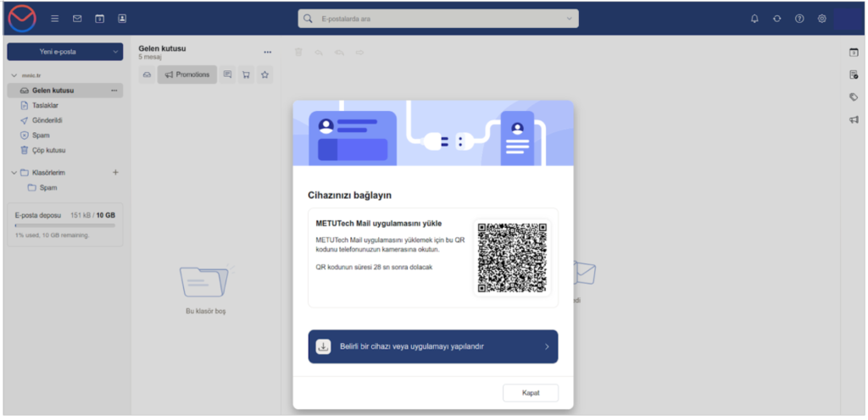This screenshot has height=420, width=868.
Task: Click the refresh sync icon
Action: point(776,19)
